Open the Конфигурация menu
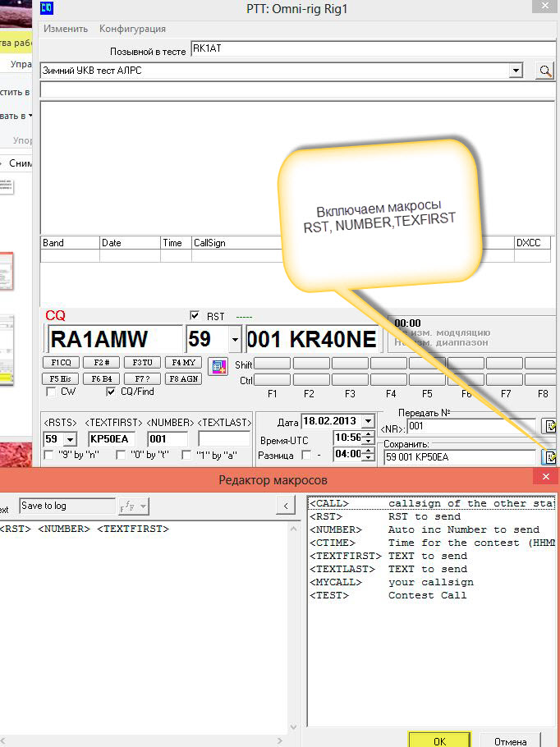560x747 pixels. [132, 29]
